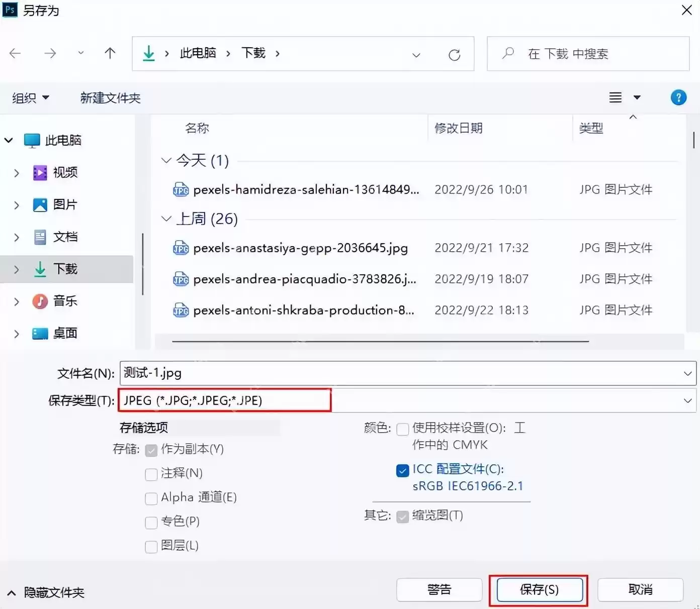Select the 音乐 folder icon in sidebar
700x609 pixels.
pos(40,301)
